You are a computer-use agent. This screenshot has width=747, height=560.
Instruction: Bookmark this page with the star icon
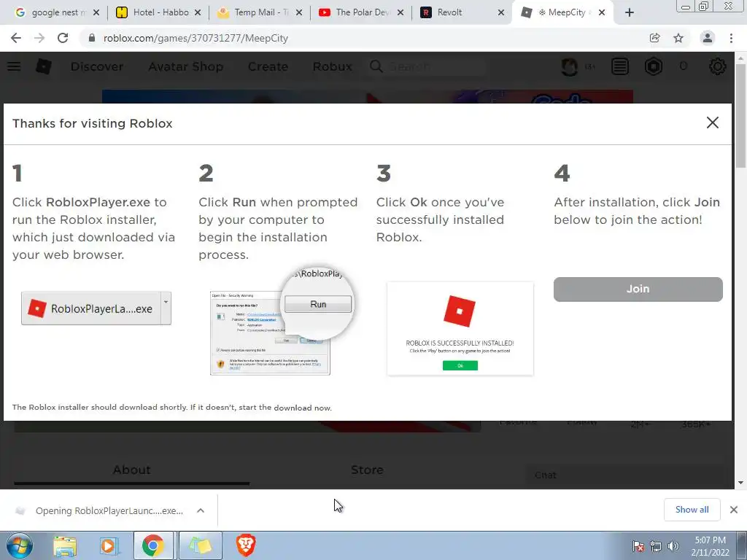[678, 38]
